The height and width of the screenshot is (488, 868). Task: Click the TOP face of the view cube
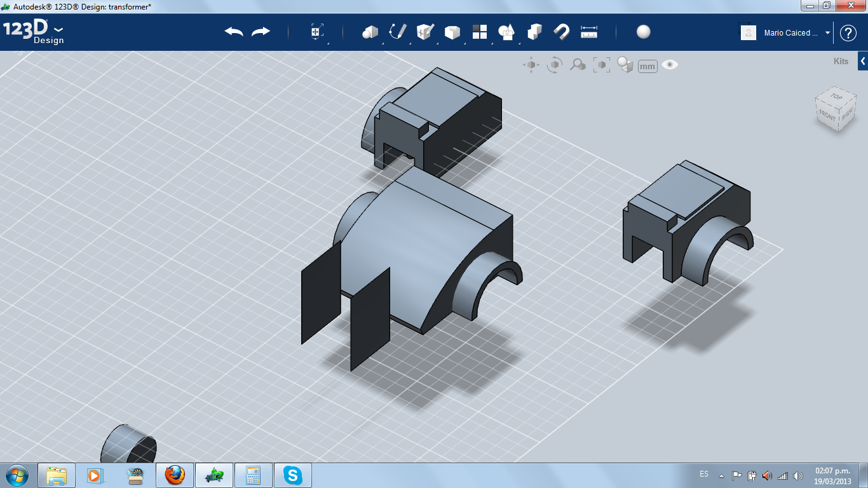(x=836, y=97)
